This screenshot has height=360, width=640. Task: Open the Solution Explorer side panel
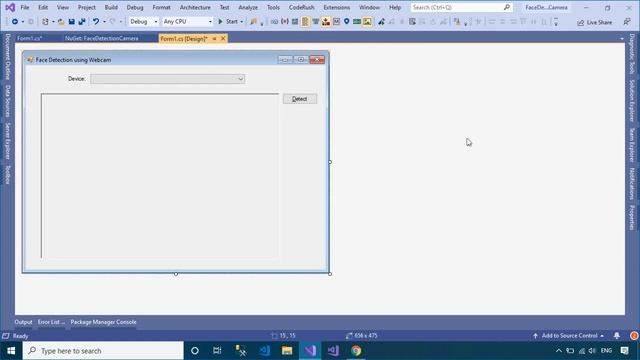(632, 101)
